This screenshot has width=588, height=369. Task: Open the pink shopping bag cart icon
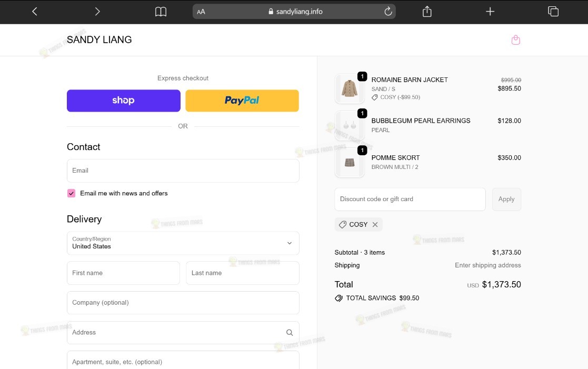[516, 40]
